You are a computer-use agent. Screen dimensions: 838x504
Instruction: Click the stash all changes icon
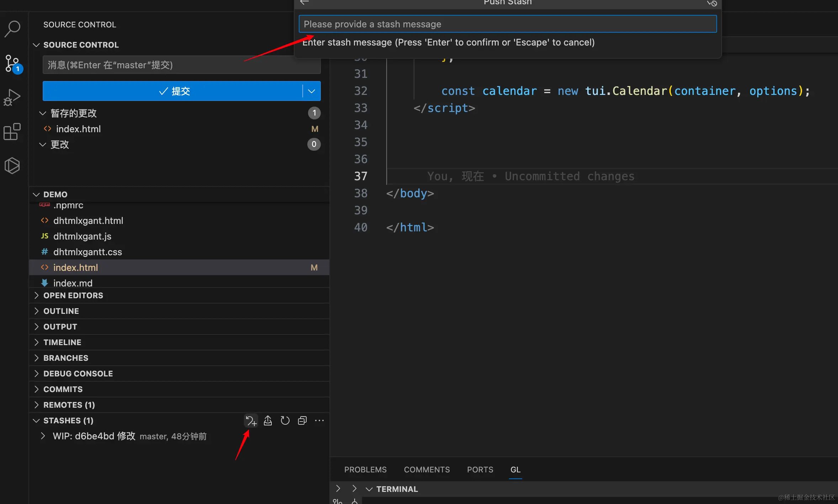(251, 421)
